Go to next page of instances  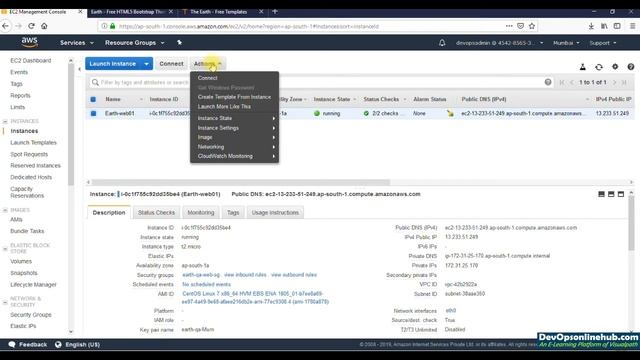[614, 82]
